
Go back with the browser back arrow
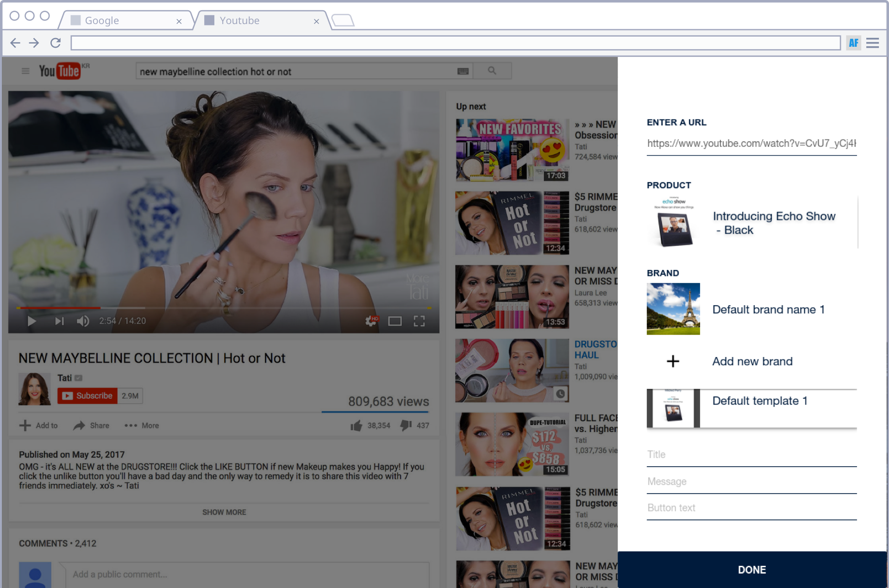[15, 43]
